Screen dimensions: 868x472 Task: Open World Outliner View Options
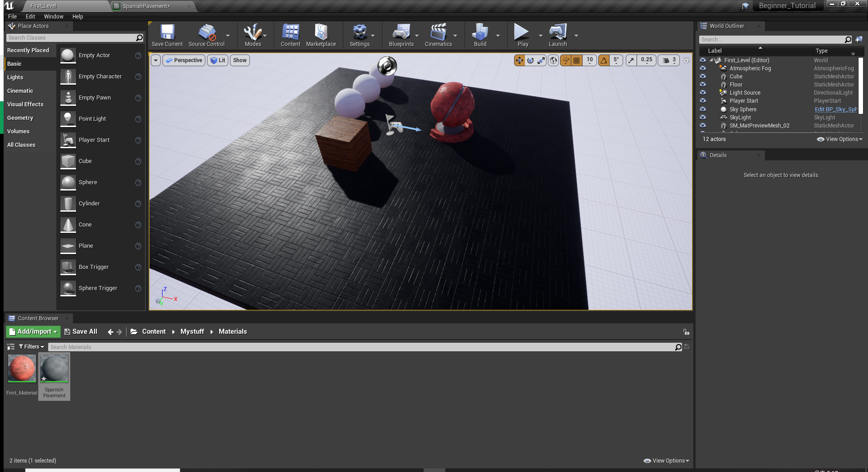point(840,139)
